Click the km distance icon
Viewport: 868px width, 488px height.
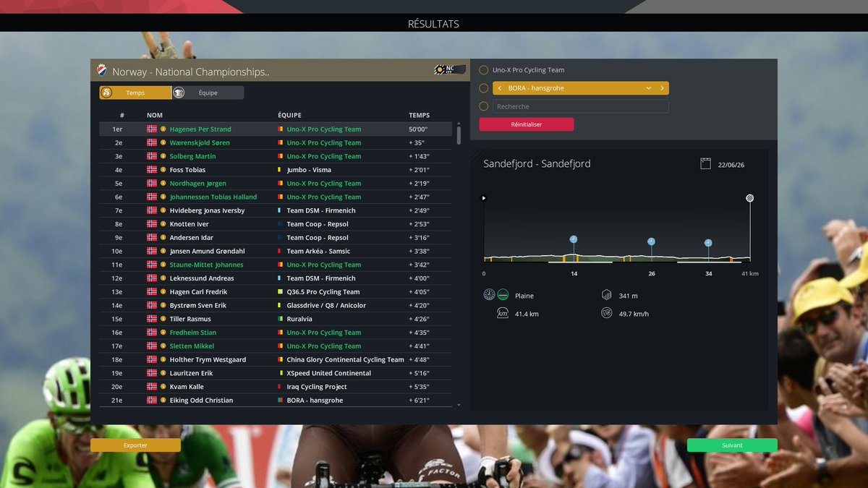pyautogui.click(x=502, y=313)
